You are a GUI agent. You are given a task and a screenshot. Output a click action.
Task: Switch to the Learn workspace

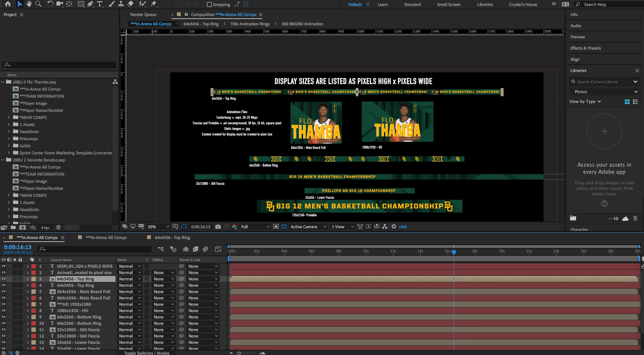coord(383,4)
